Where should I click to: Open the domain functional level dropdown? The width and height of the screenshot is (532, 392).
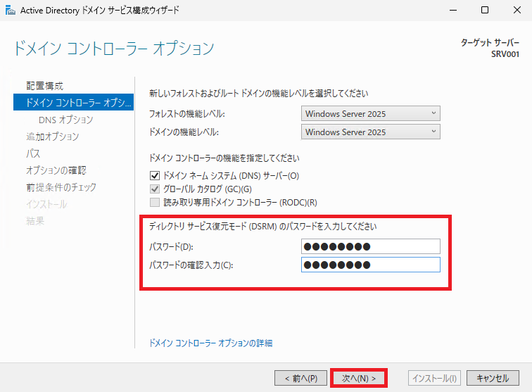pyautogui.click(x=370, y=132)
